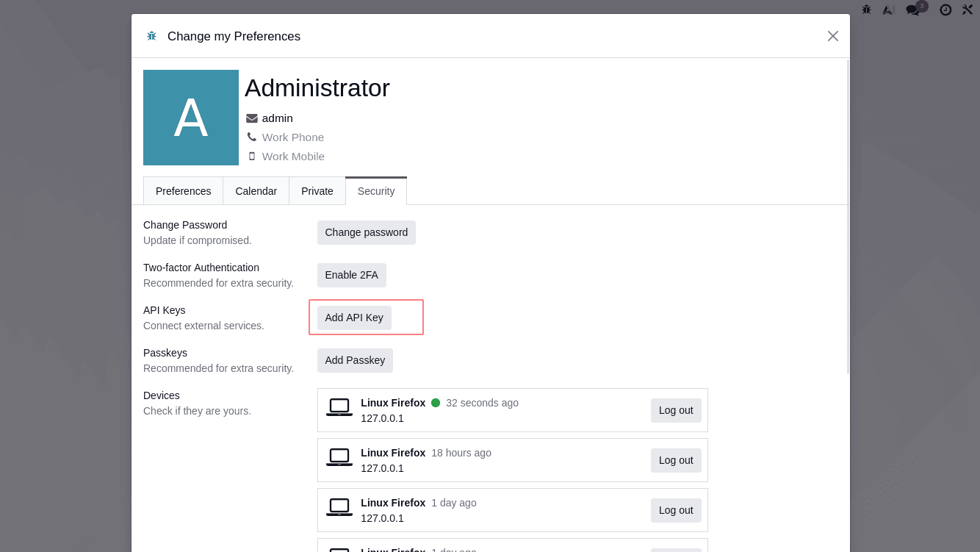This screenshot has height=552, width=980.
Task: Click the Change password button
Action: (x=367, y=232)
